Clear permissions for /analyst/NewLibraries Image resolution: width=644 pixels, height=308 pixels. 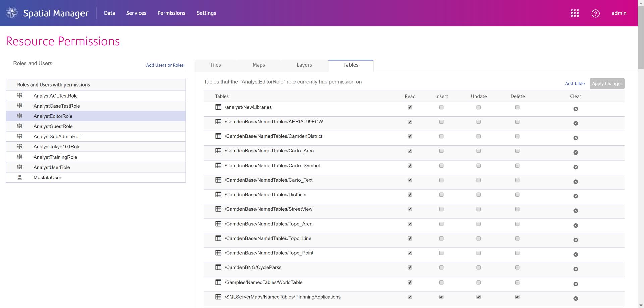click(x=576, y=109)
